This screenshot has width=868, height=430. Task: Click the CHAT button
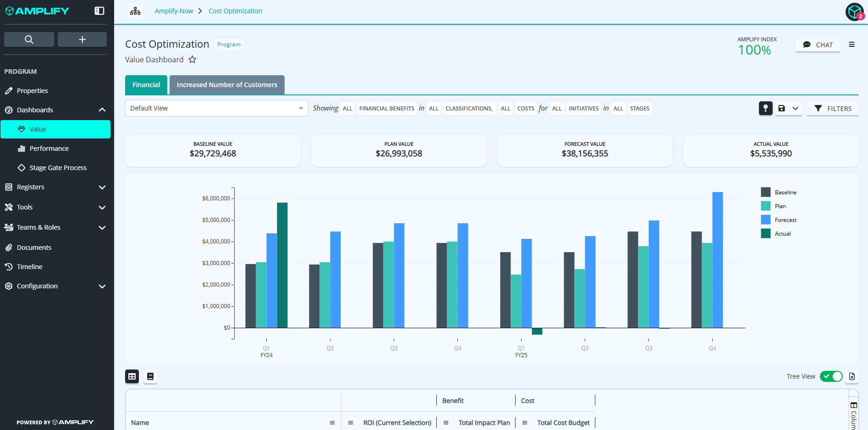point(818,44)
